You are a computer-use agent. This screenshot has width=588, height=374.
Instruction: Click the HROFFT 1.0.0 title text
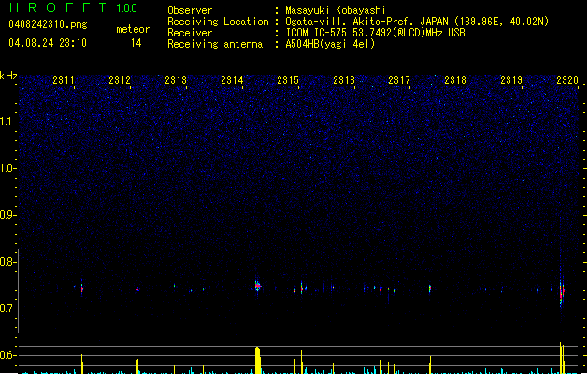74,7
